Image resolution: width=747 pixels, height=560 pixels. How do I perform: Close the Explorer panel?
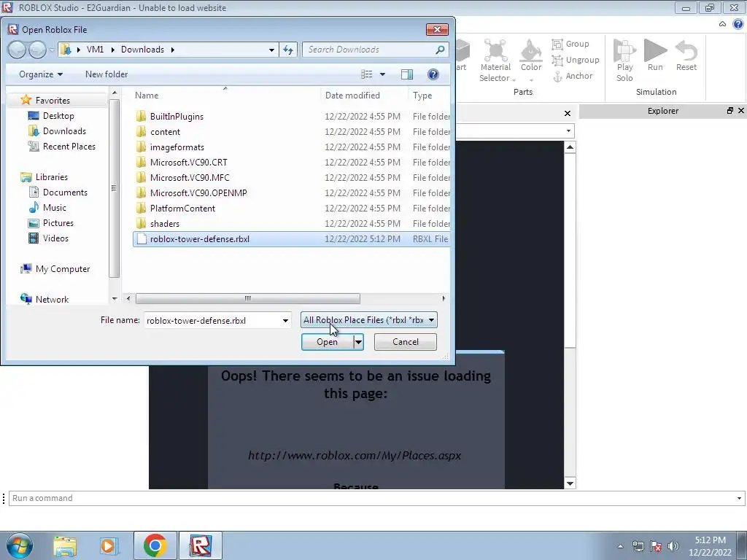[x=741, y=111]
